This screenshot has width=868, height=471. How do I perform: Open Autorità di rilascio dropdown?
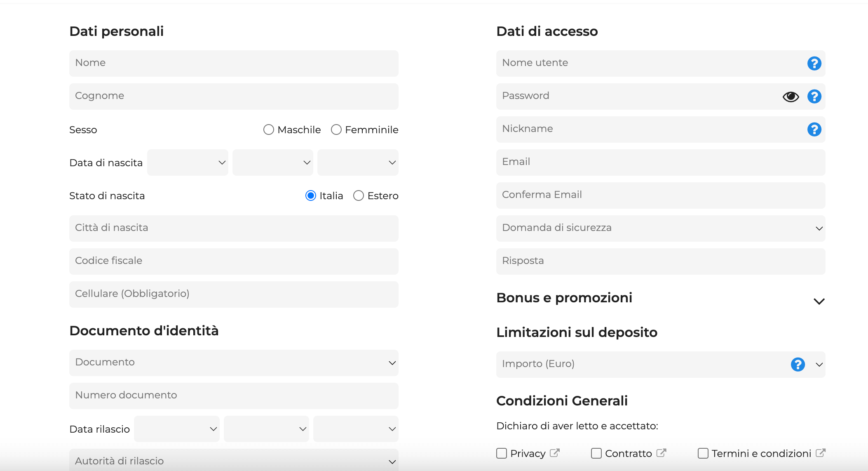click(234, 460)
